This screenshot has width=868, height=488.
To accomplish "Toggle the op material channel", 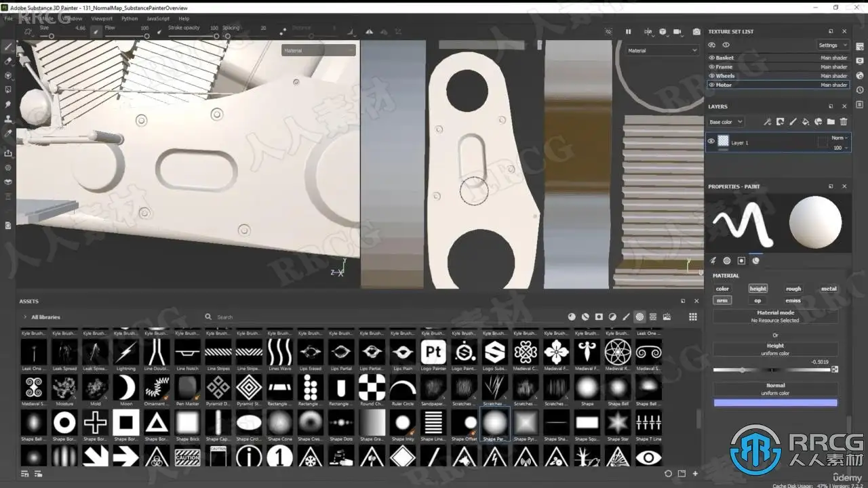I will point(757,300).
